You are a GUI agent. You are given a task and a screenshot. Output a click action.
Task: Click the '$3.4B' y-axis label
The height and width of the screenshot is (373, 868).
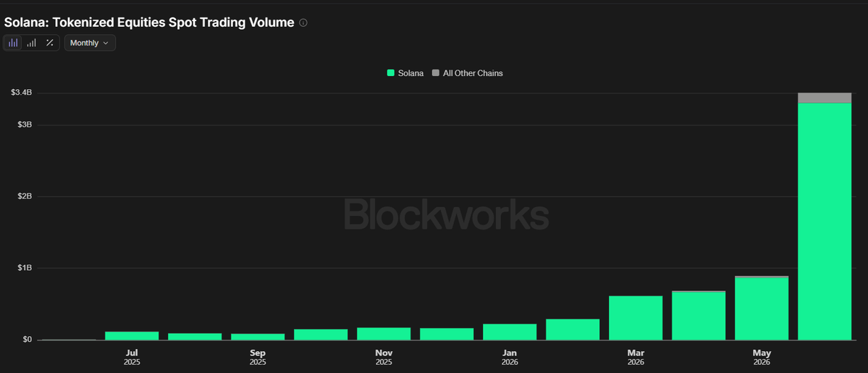[21, 93]
